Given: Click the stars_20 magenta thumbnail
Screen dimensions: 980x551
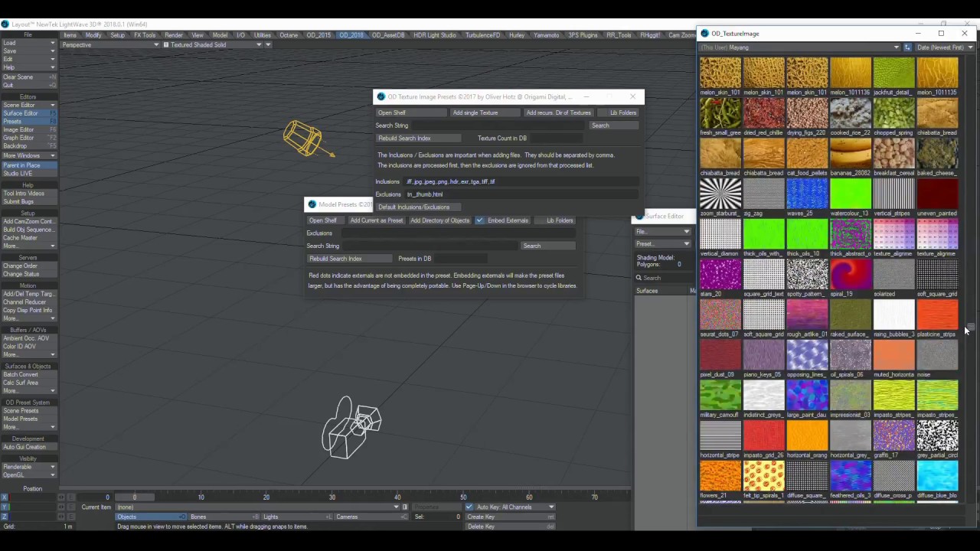Looking at the screenshot, I should (x=720, y=275).
